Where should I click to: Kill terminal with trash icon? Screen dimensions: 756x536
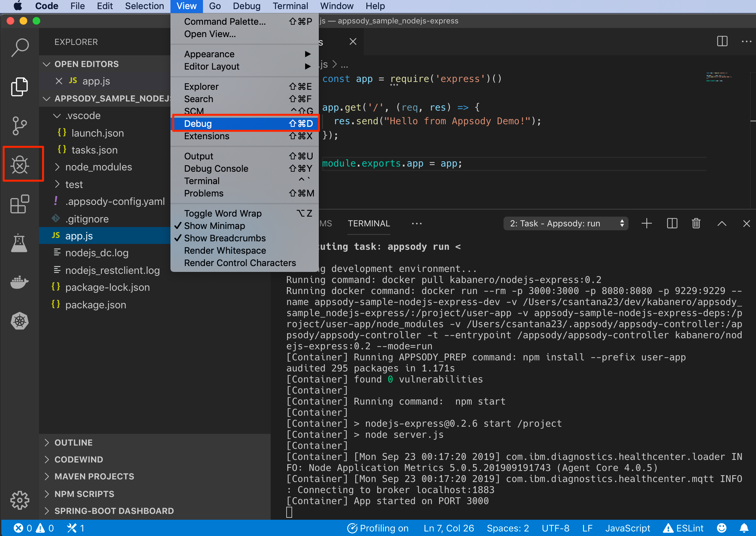tap(696, 223)
